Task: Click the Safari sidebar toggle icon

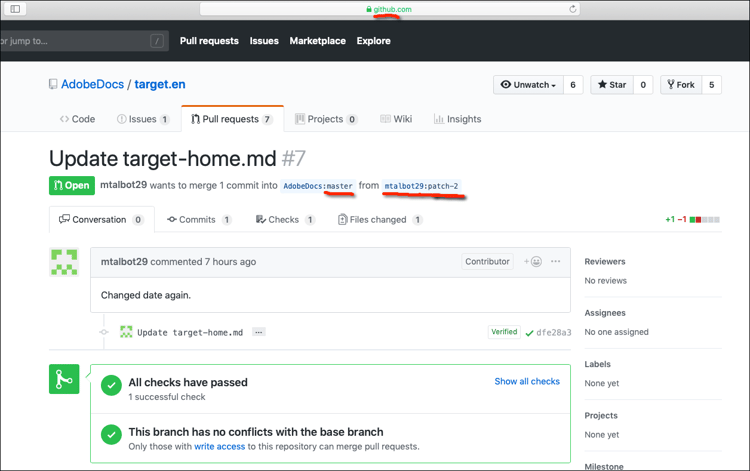Action: pos(15,9)
